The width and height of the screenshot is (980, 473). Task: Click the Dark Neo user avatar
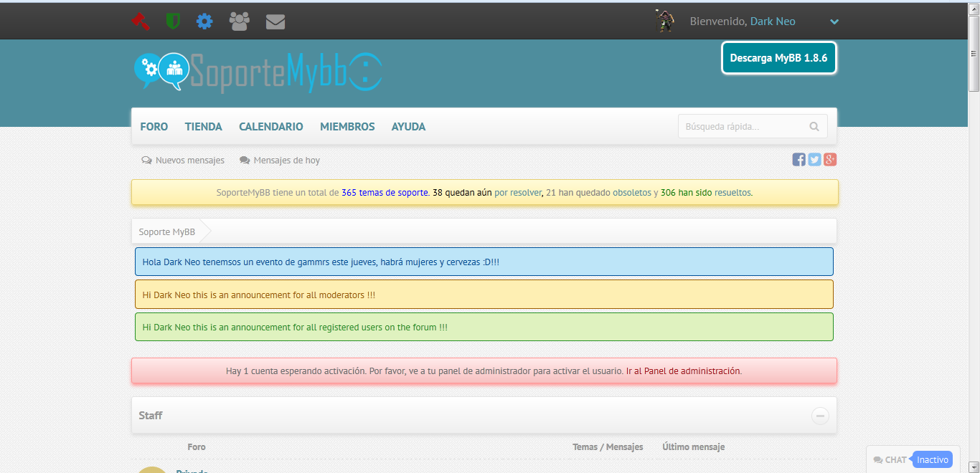pos(665,21)
